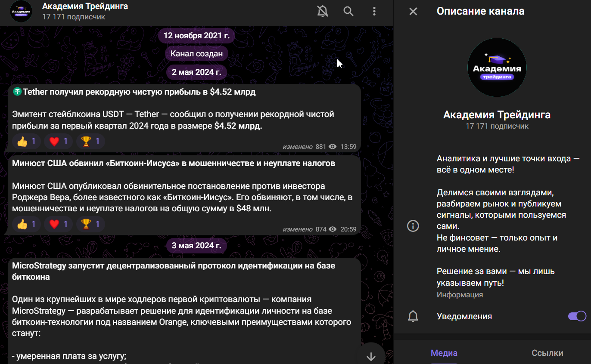
Task: Click the chat header title Академия Трейдинга
Action: click(x=85, y=6)
